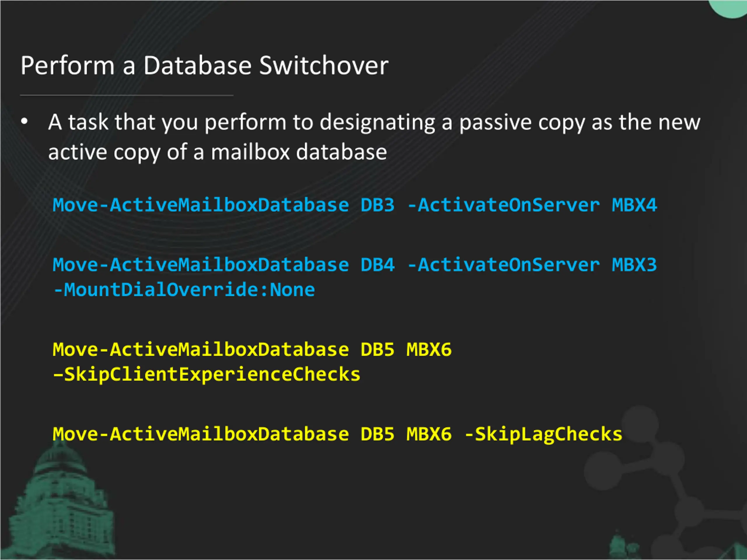Click the yellow command ending with -SkipLagChecks
747x560 pixels.
[x=337, y=434]
